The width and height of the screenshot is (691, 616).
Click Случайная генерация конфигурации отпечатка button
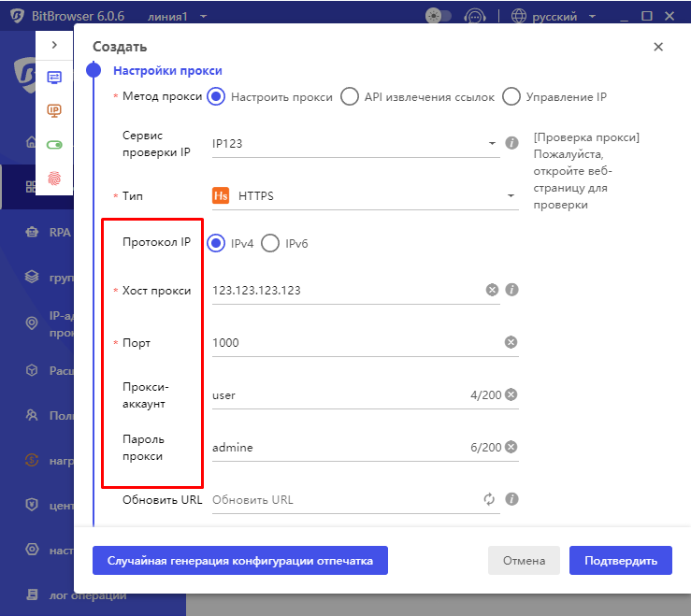[240, 561]
